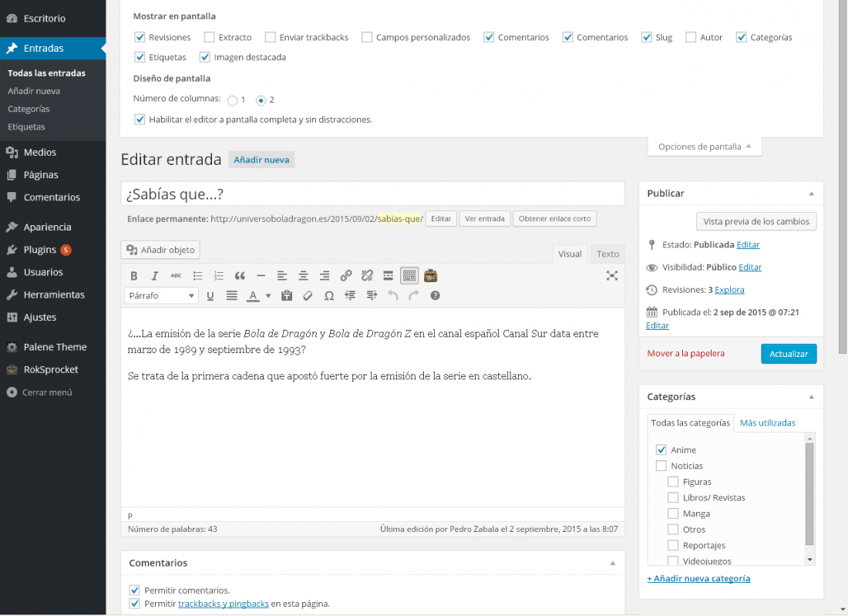
Task: Check the Manga category
Action: 673,513
